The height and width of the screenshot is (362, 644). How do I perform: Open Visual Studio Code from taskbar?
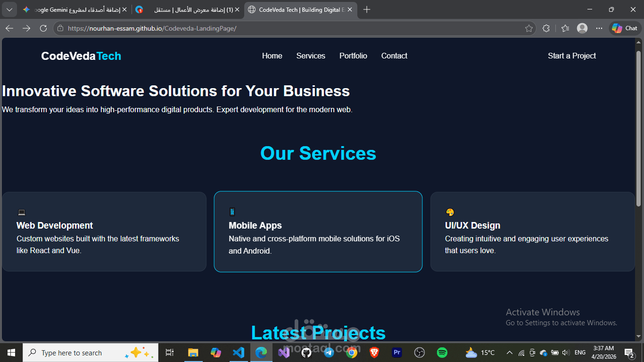click(x=239, y=353)
